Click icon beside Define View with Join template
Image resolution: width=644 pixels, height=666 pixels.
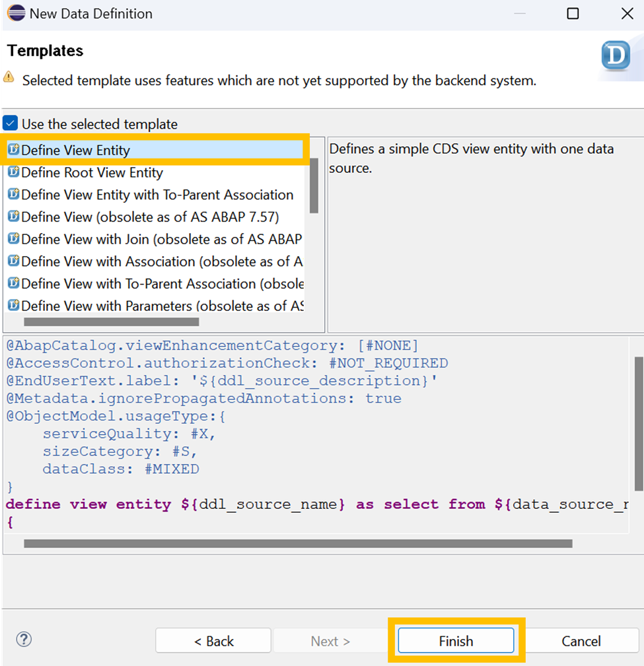(14, 239)
